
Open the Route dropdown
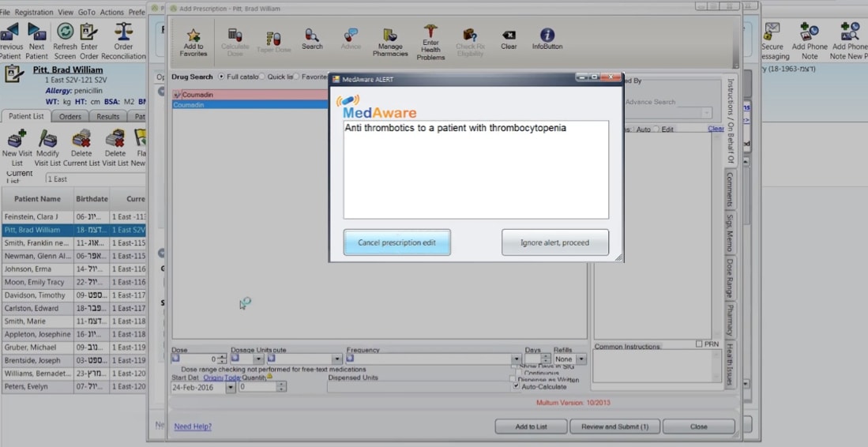tap(336, 359)
